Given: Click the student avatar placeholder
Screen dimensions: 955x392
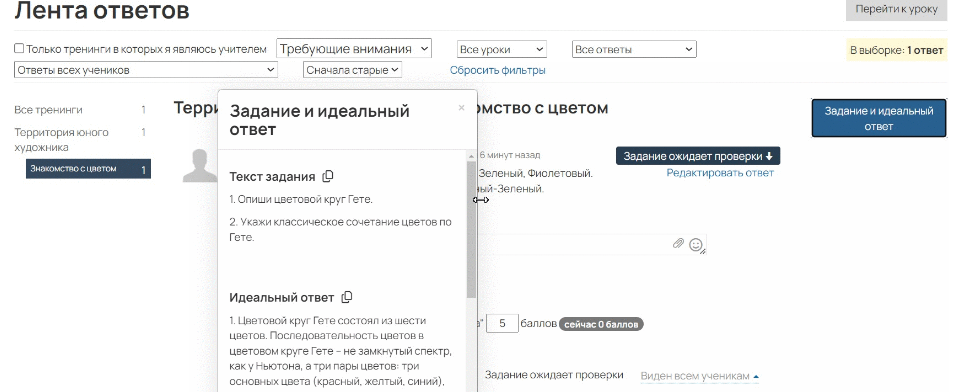Looking at the screenshot, I should (200, 166).
